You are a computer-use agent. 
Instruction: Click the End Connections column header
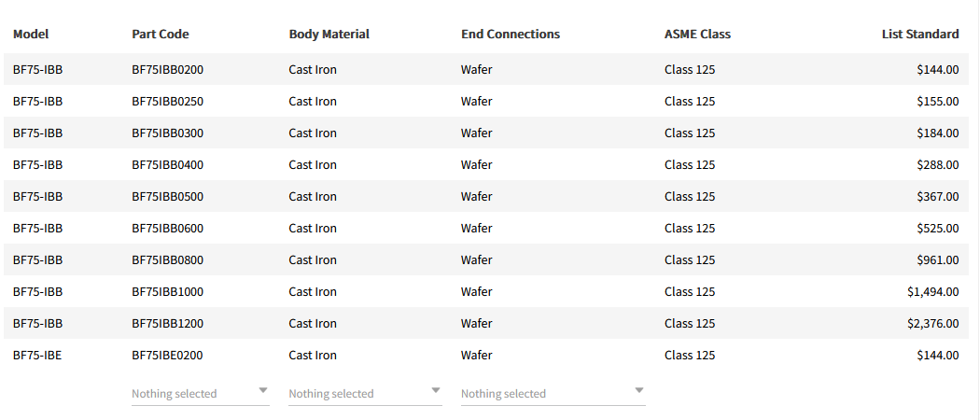click(511, 35)
